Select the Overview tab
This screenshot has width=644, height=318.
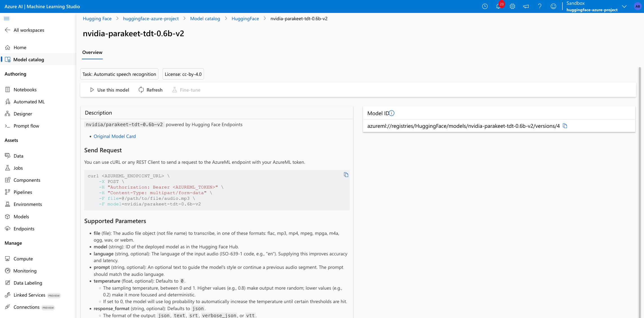coord(92,52)
